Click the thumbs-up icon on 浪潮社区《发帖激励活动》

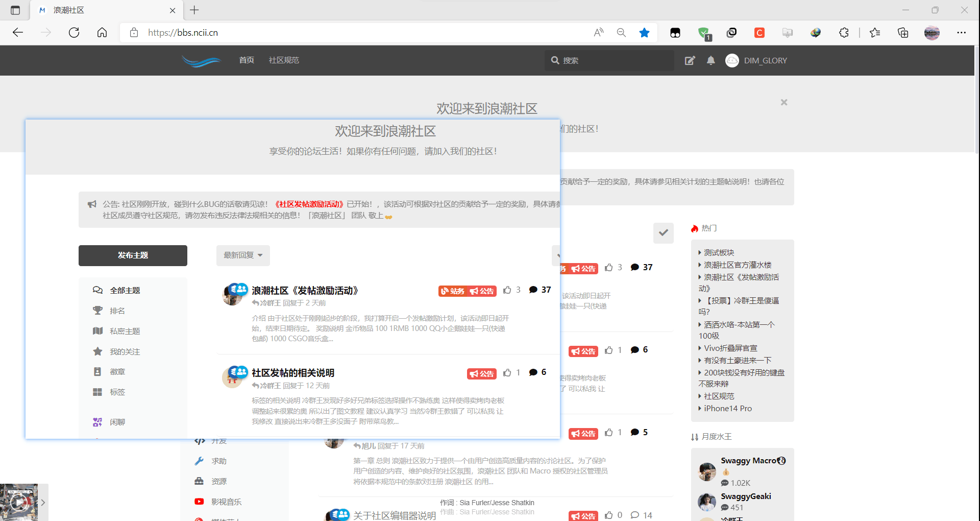pos(507,290)
